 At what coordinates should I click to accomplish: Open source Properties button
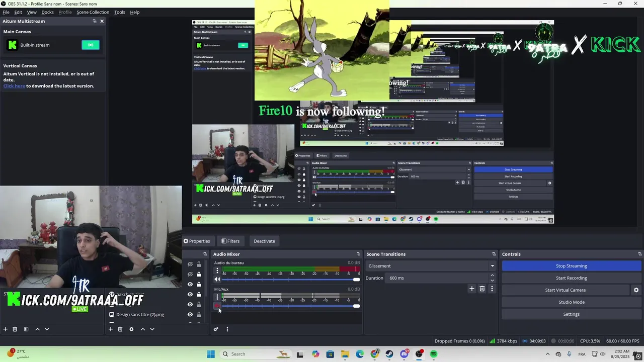pyautogui.click(x=197, y=241)
